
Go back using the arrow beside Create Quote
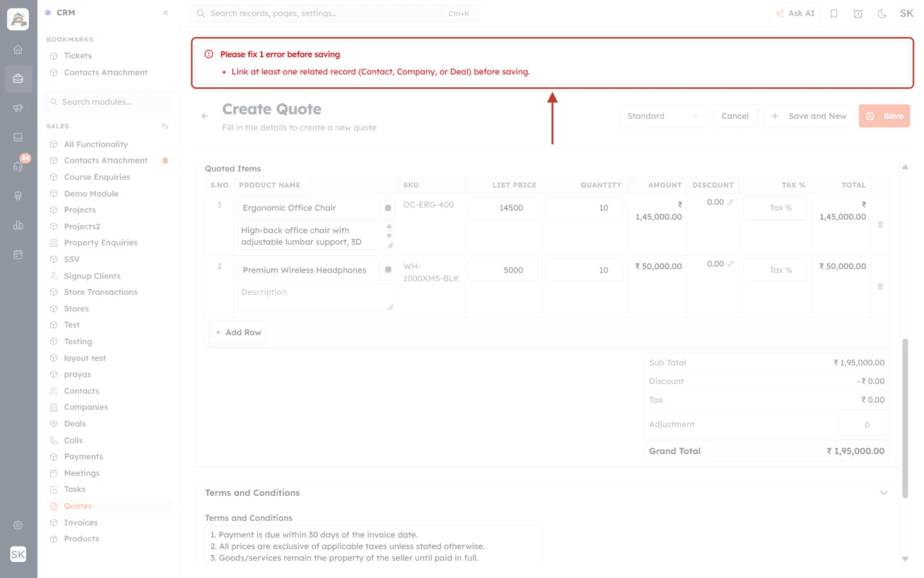[205, 116]
